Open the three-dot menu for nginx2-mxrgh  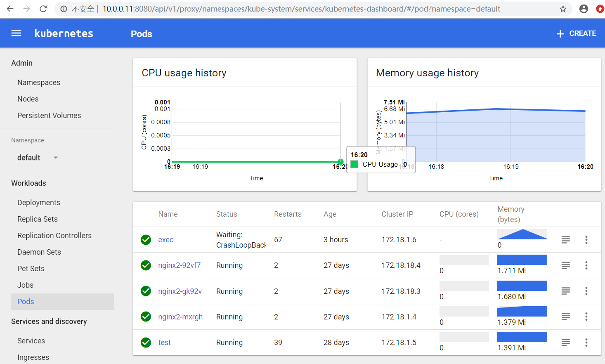click(x=586, y=317)
